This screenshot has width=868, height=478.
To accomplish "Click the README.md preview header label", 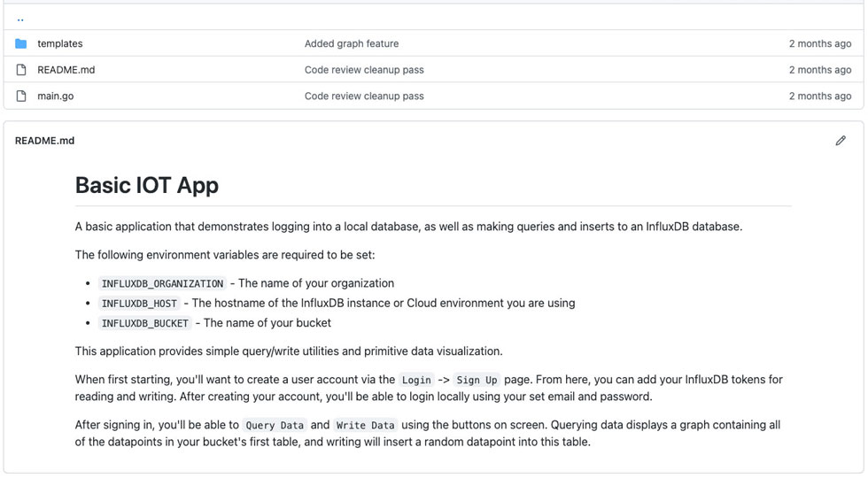I will click(45, 141).
